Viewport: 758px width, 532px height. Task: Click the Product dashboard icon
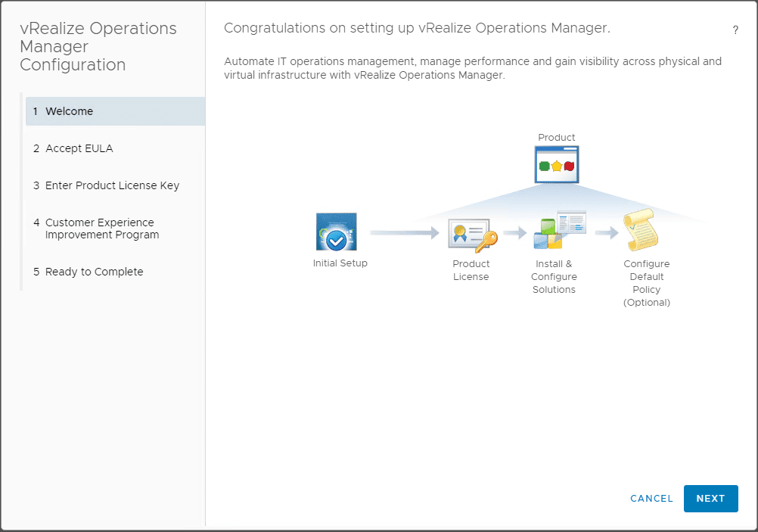click(557, 165)
